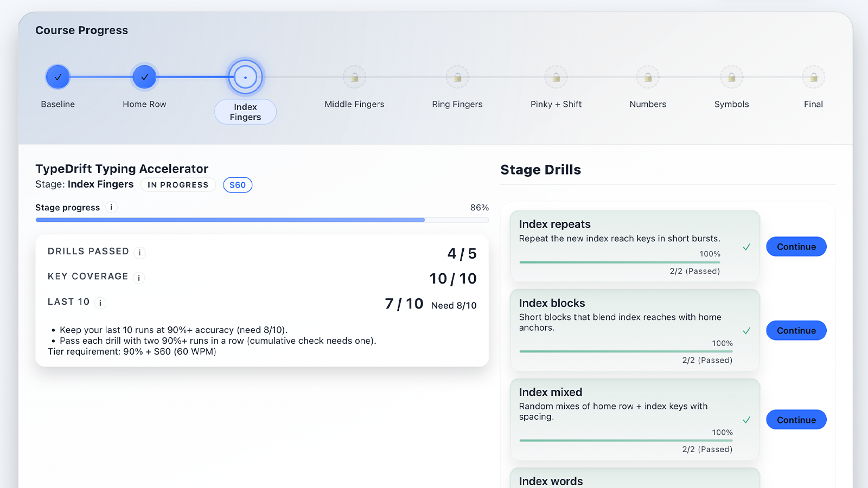This screenshot has height=488, width=868.
Task: Continue the Index blocks drill
Action: (796, 330)
